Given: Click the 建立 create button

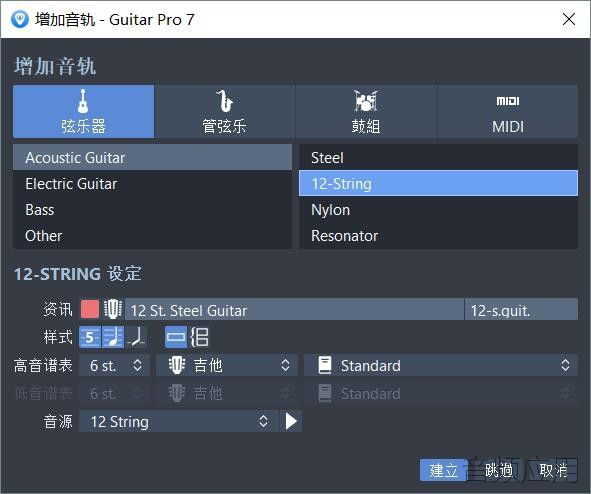Looking at the screenshot, I should [444, 470].
